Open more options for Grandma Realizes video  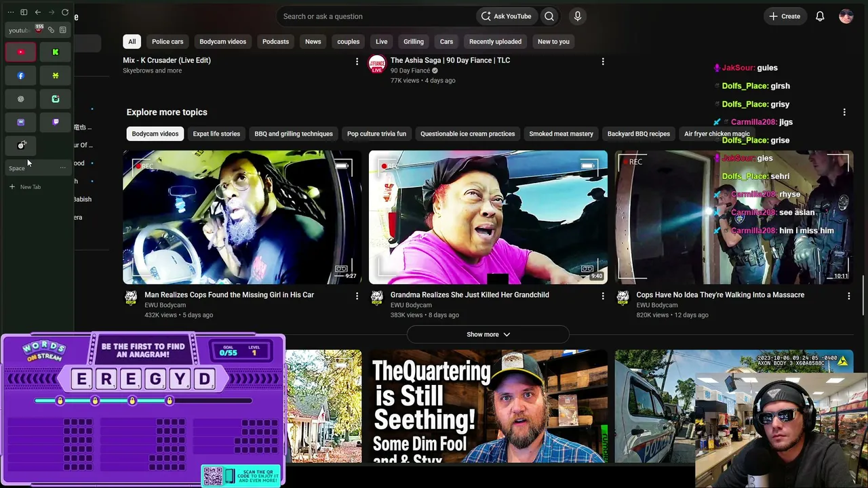click(x=603, y=296)
